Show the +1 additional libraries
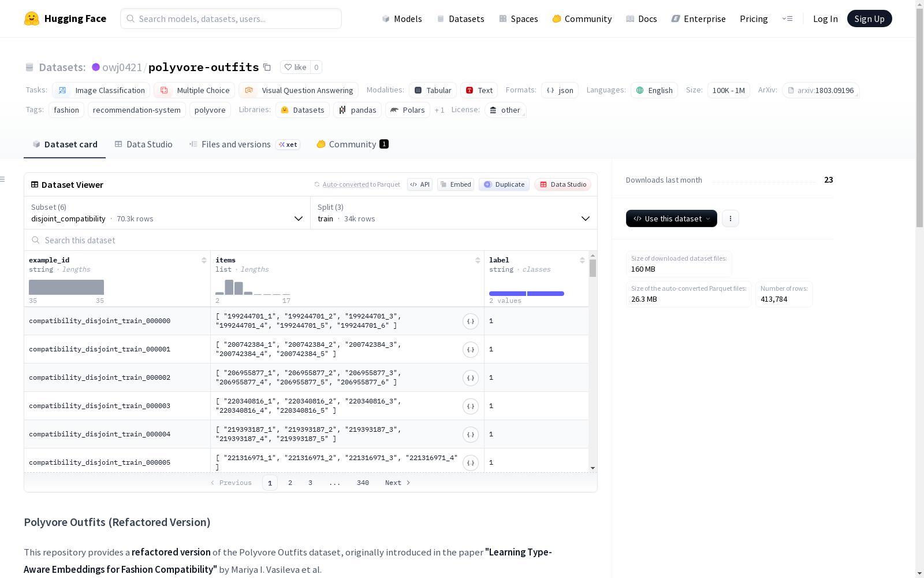The width and height of the screenshot is (924, 578). 439,110
